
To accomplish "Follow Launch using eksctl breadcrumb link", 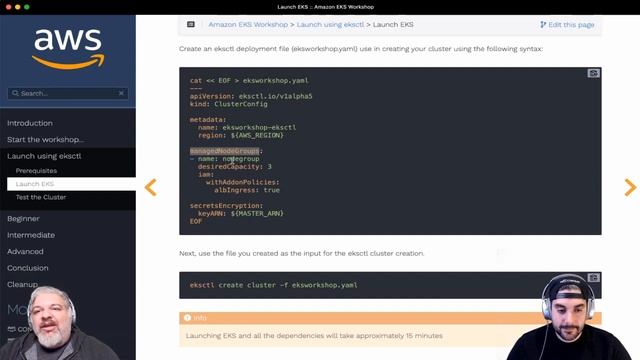I will click(330, 24).
